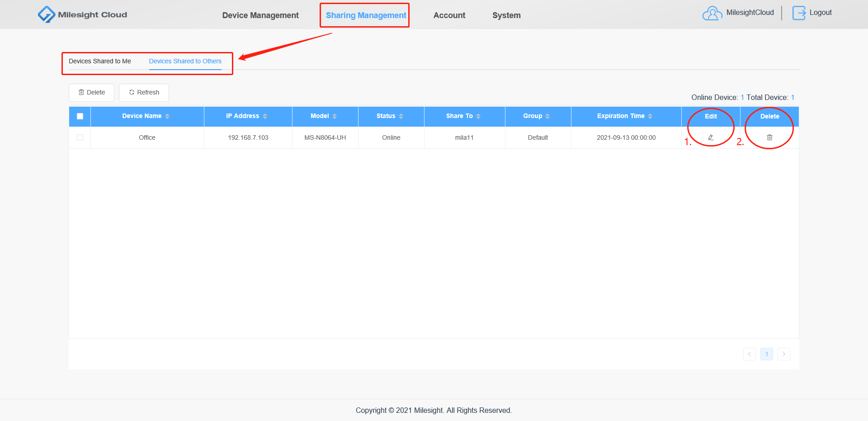The image size is (868, 421).
Task: Toggle the select-all checkbox in table header
Action: [x=80, y=116]
